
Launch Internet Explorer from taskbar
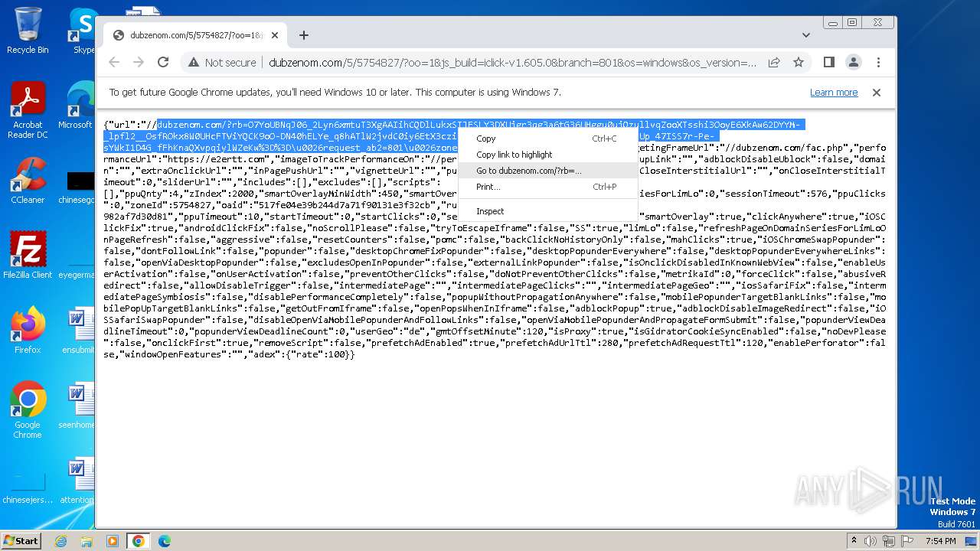coord(61,541)
